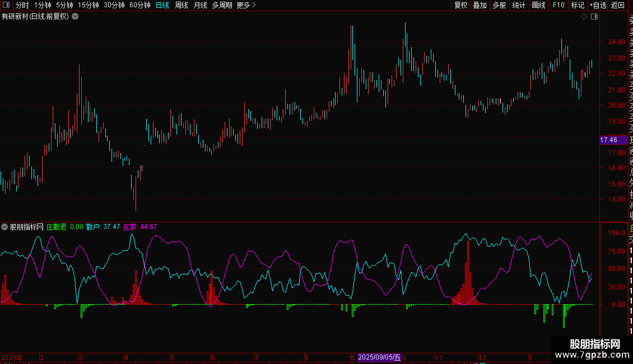Toggle the sidebar panel icon at top-left
The height and width of the screenshot is (364, 633).
coord(6,5)
